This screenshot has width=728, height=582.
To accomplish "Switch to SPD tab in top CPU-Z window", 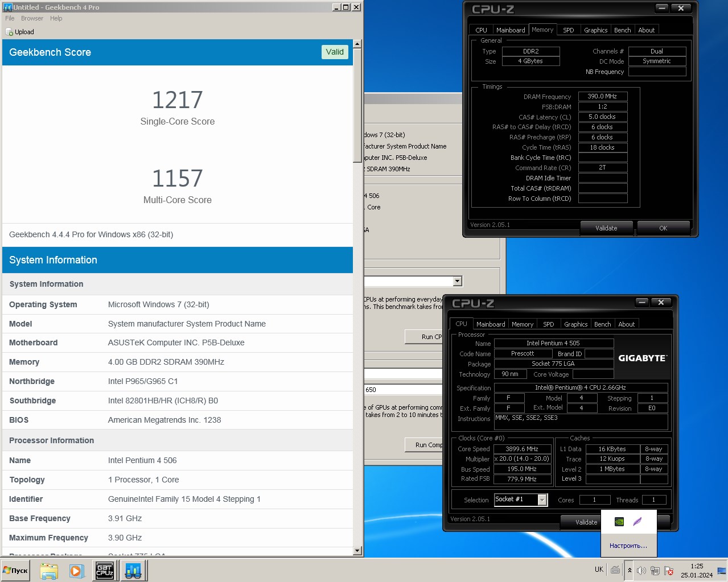I will [x=568, y=30].
